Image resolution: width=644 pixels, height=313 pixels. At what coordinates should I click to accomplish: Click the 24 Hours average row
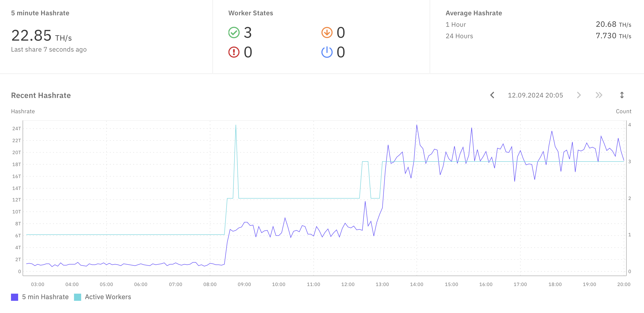[459, 36]
